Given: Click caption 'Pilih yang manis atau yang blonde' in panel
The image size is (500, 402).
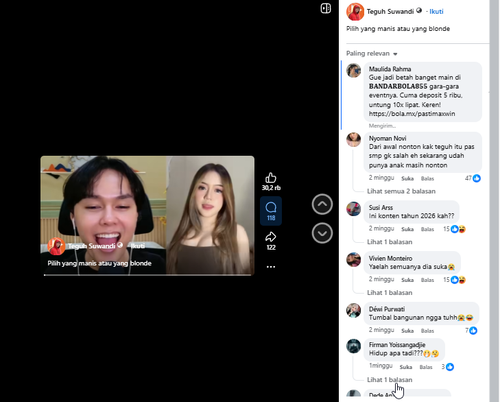Looking at the screenshot, I should (x=398, y=29).
